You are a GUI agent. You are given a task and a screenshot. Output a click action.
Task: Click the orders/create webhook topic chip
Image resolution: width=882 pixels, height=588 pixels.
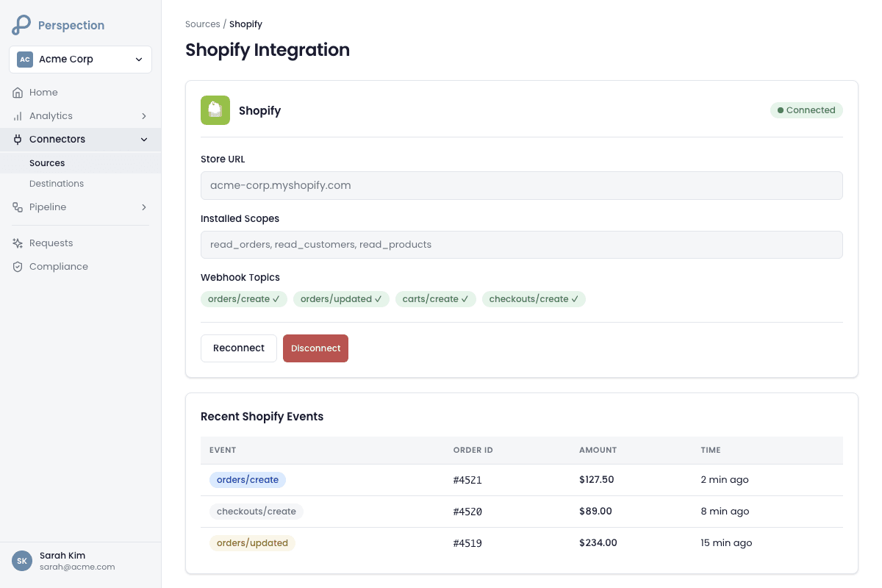pyautogui.click(x=244, y=299)
